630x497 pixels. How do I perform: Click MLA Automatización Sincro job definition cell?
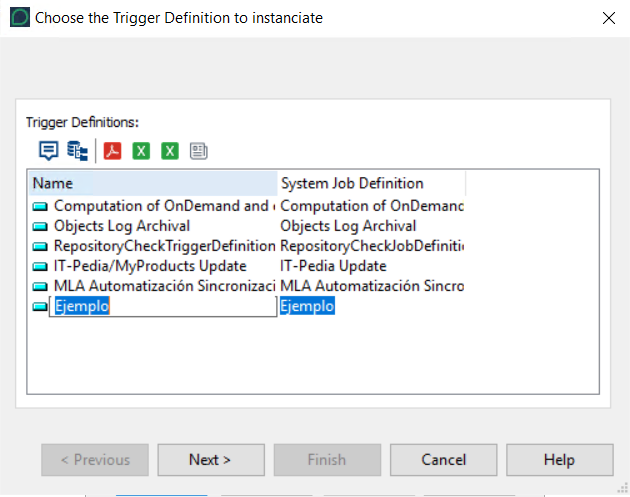click(372, 286)
